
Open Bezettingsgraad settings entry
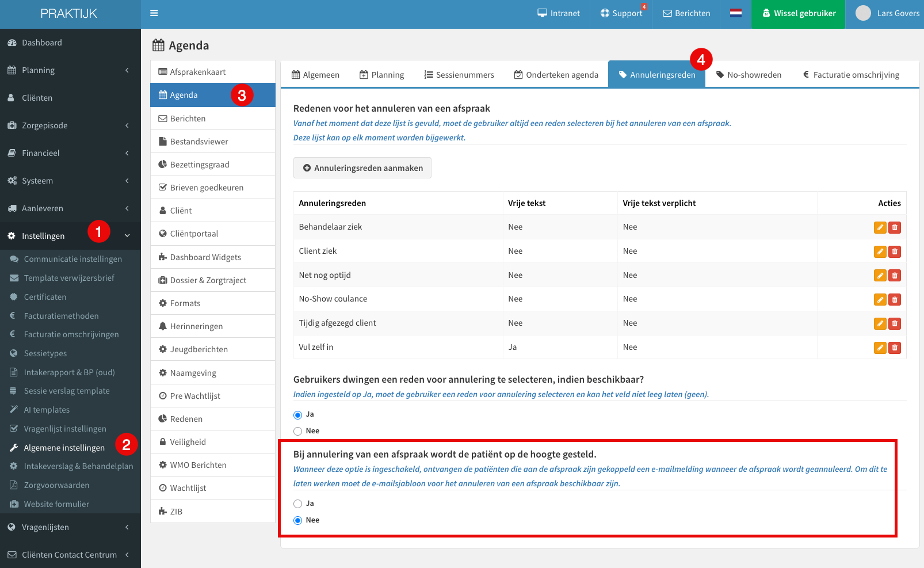click(213, 165)
